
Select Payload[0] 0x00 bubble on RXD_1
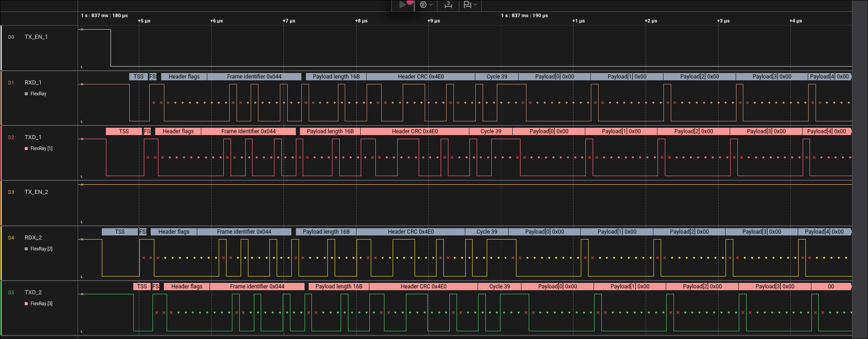pos(555,77)
